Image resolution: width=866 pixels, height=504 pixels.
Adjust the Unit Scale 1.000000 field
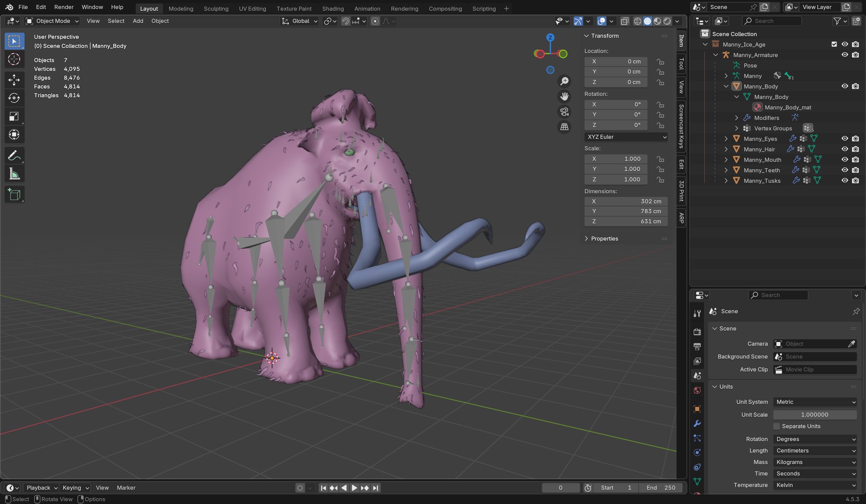pos(815,415)
